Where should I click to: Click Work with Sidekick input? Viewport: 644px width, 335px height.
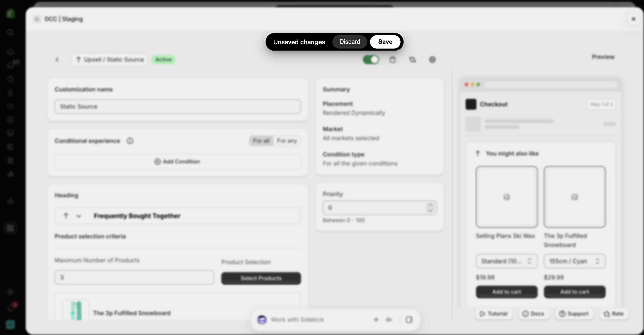[x=297, y=320]
